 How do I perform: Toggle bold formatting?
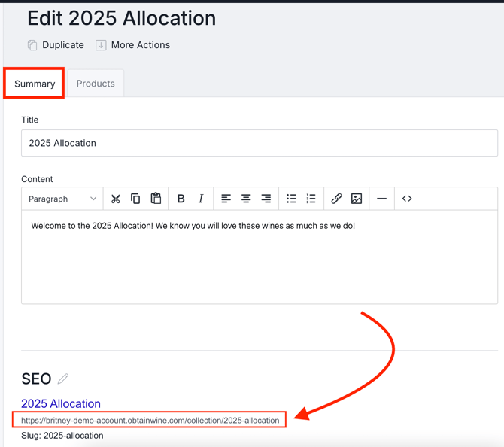point(181,199)
